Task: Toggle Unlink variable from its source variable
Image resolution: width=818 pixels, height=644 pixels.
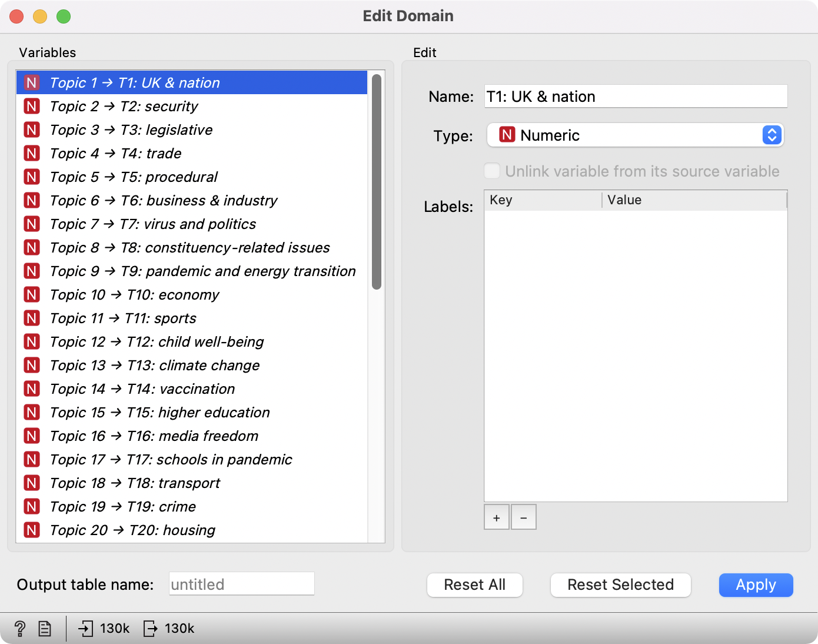Action: click(492, 171)
